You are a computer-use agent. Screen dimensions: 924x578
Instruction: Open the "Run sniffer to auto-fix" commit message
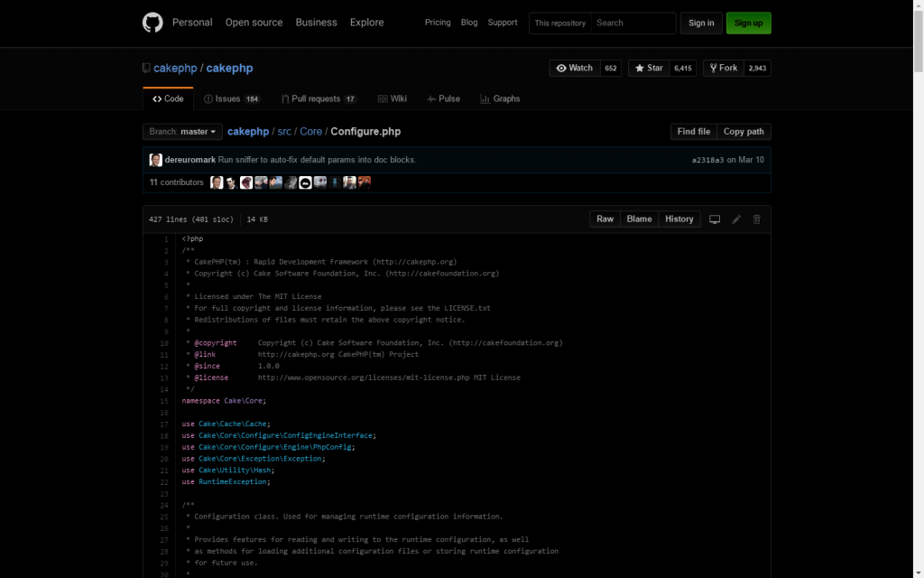[x=317, y=160]
